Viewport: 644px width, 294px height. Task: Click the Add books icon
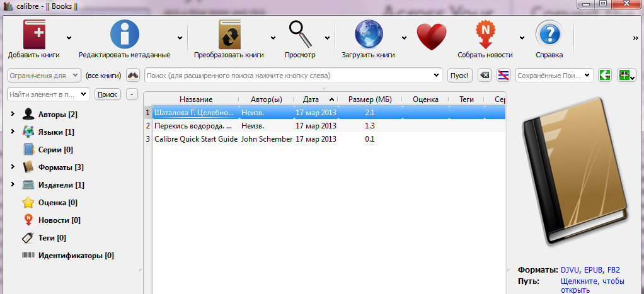[33, 35]
